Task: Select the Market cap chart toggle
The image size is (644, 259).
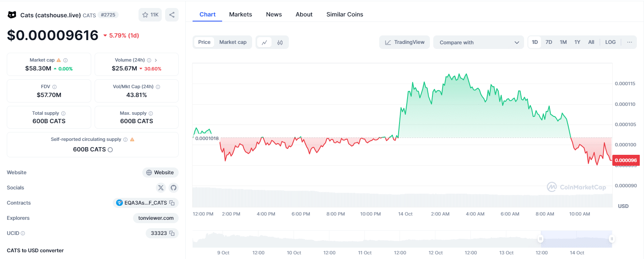Action: click(233, 42)
